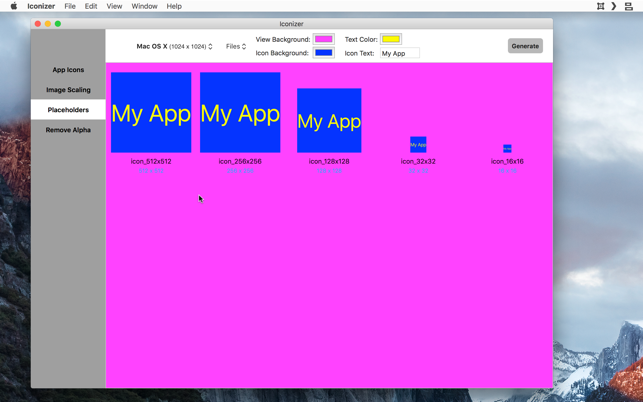Screen dimensions: 643x402
Task: Click the icon_512x512 placeholder thumbnail
Action: pyautogui.click(x=151, y=112)
